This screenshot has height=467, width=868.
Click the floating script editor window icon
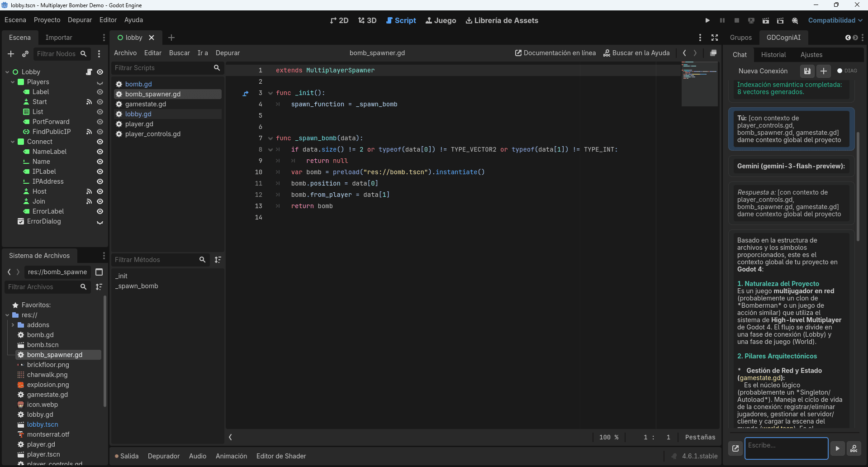pyautogui.click(x=713, y=53)
